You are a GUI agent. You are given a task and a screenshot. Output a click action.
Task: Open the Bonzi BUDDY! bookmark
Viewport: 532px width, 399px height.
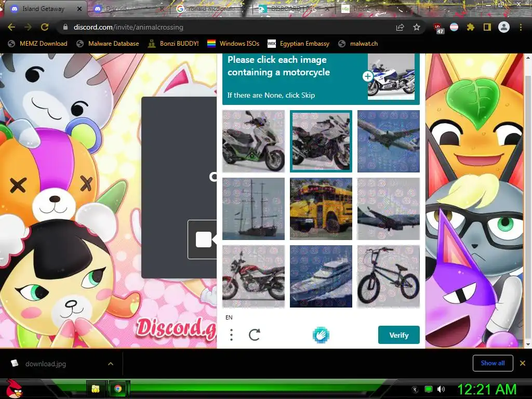173,44
